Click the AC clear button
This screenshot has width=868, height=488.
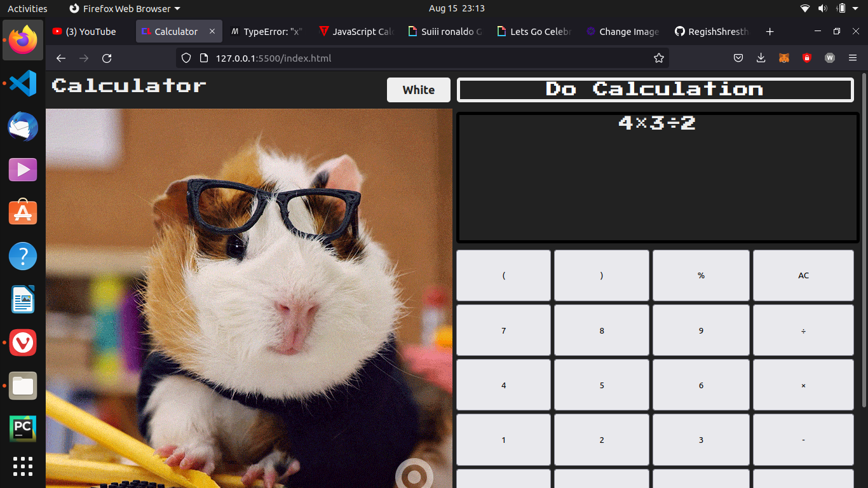click(803, 275)
